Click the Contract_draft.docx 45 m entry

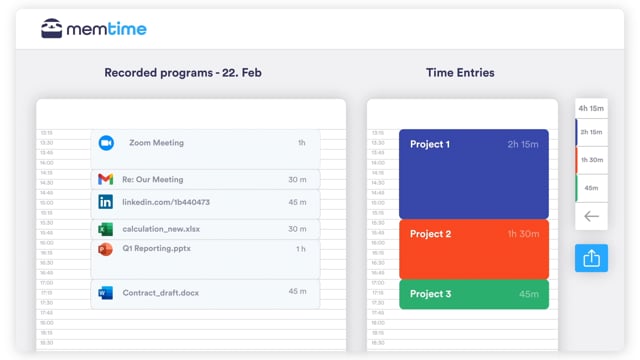[205, 294]
